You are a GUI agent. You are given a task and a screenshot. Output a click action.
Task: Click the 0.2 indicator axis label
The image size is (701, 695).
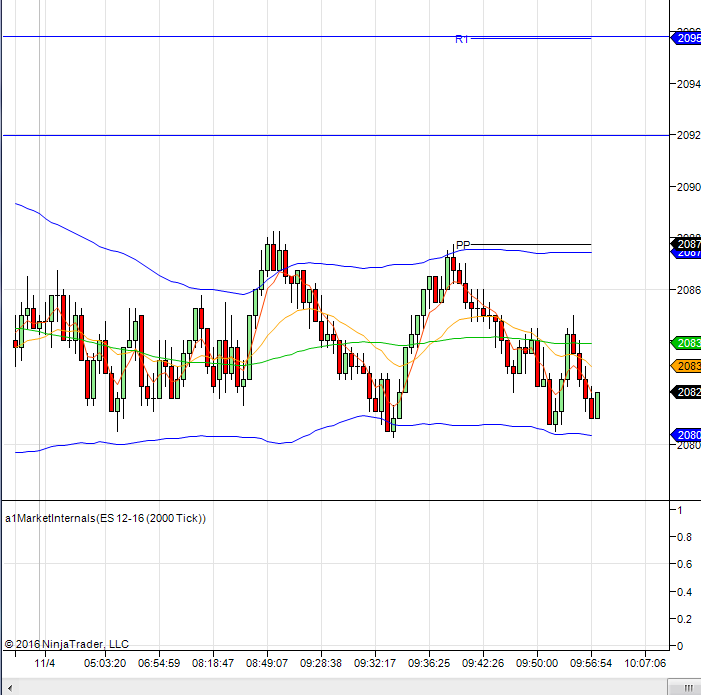click(684, 619)
